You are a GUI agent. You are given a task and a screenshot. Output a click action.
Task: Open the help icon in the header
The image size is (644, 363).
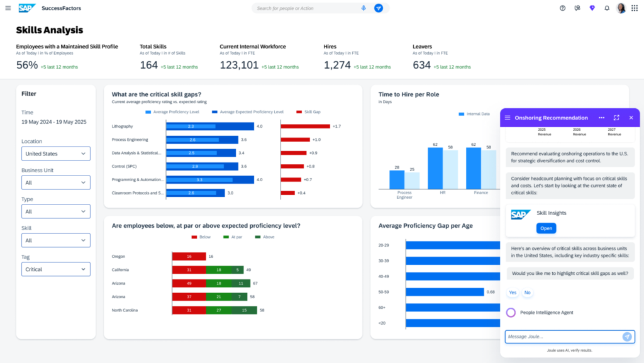pyautogui.click(x=563, y=8)
